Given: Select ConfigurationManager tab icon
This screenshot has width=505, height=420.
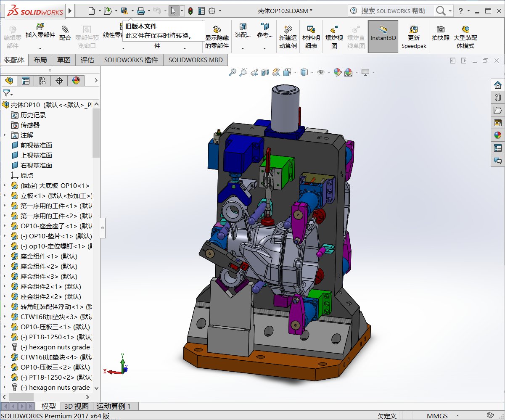Looking at the screenshot, I should point(42,80).
